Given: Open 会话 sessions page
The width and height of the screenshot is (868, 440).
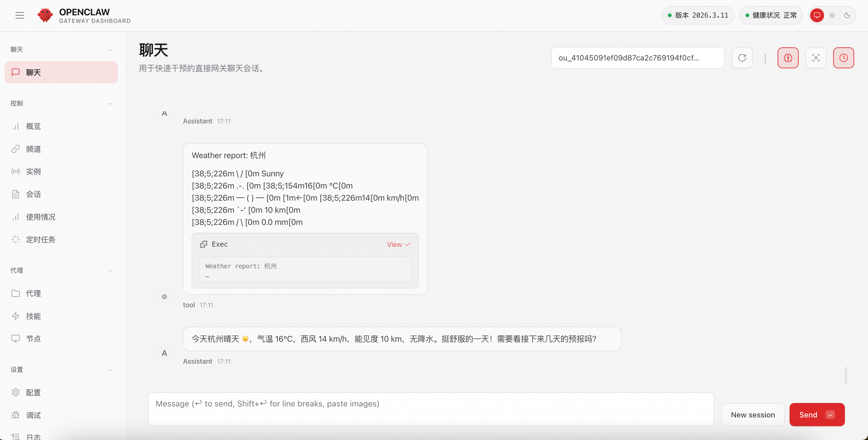Looking at the screenshot, I should pyautogui.click(x=61, y=194).
